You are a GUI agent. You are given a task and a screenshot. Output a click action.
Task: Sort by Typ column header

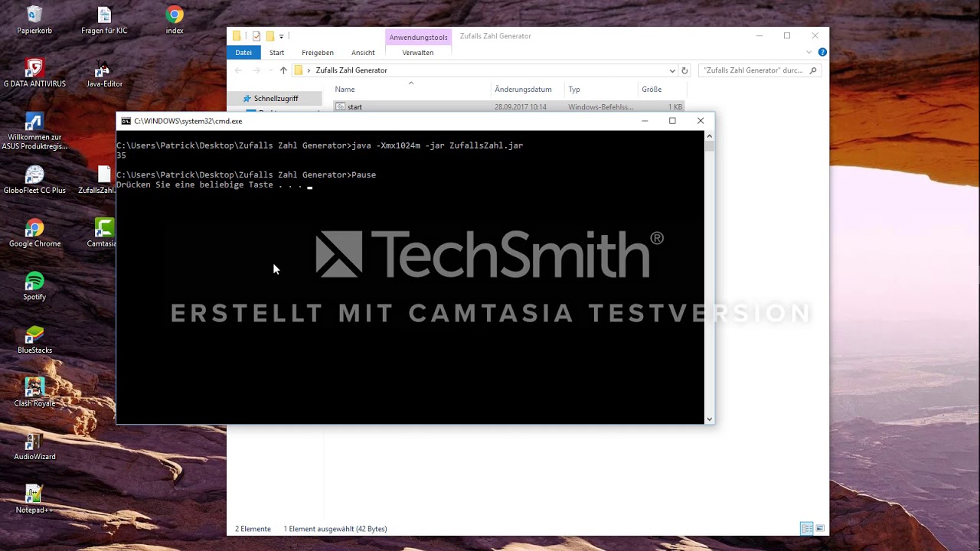pyautogui.click(x=600, y=90)
